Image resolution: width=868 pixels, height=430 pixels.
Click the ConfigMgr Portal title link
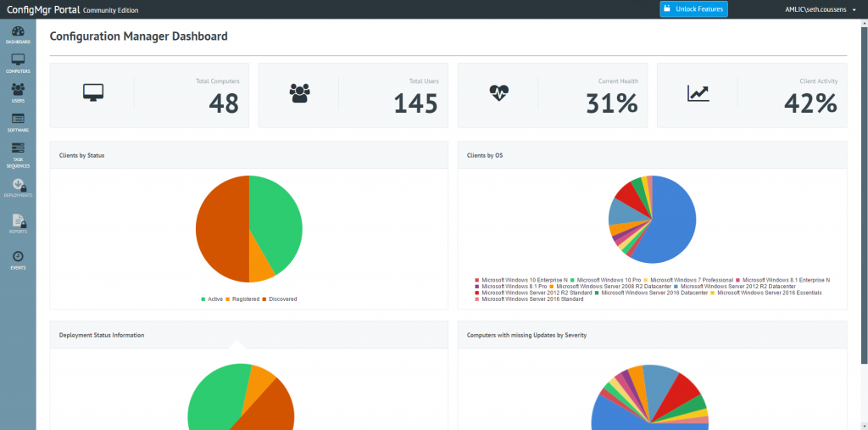pyautogui.click(x=43, y=9)
